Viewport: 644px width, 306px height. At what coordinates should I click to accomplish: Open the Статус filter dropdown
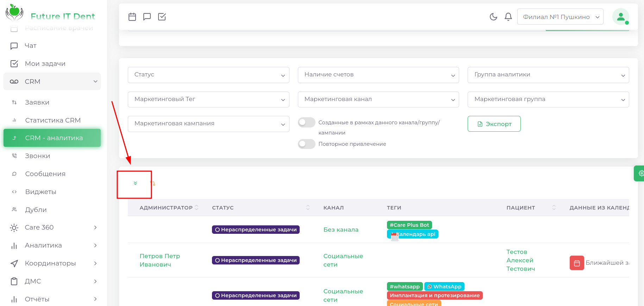(x=208, y=75)
